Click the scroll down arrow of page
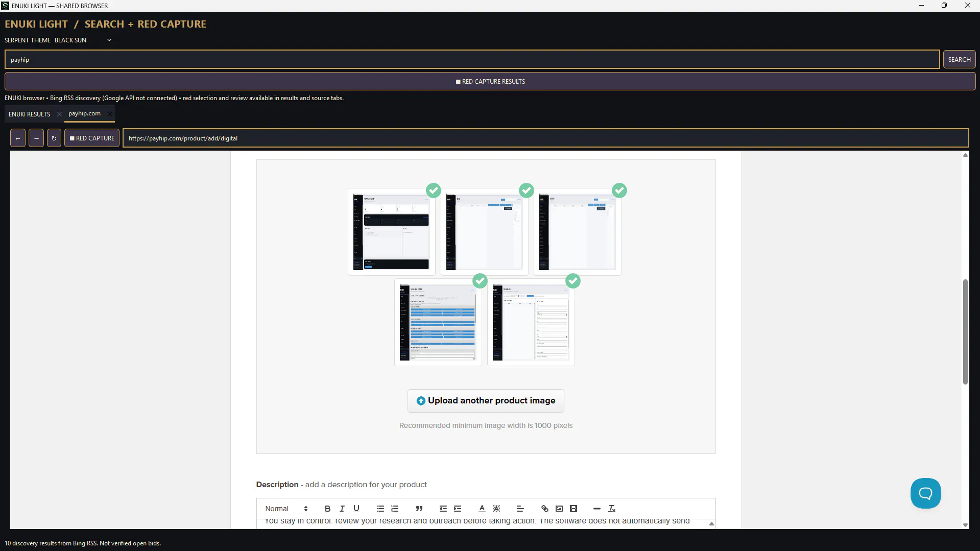This screenshot has height=551, width=980. point(965,525)
